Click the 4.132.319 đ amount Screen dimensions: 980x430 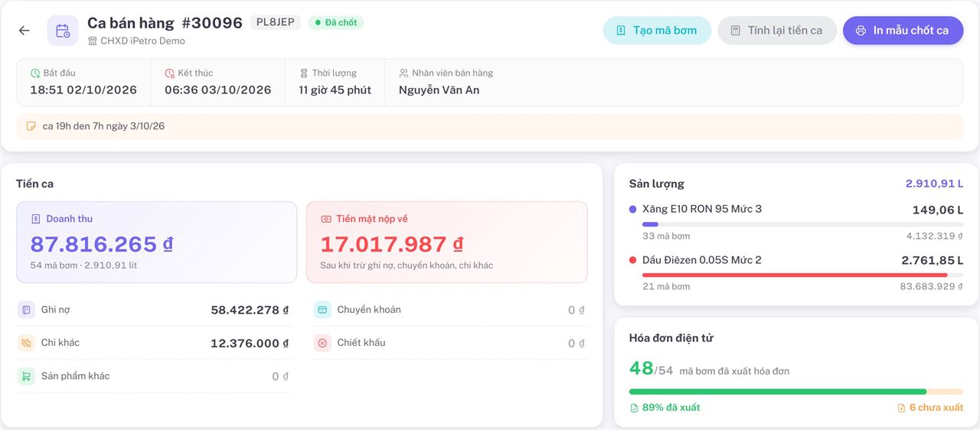(935, 236)
